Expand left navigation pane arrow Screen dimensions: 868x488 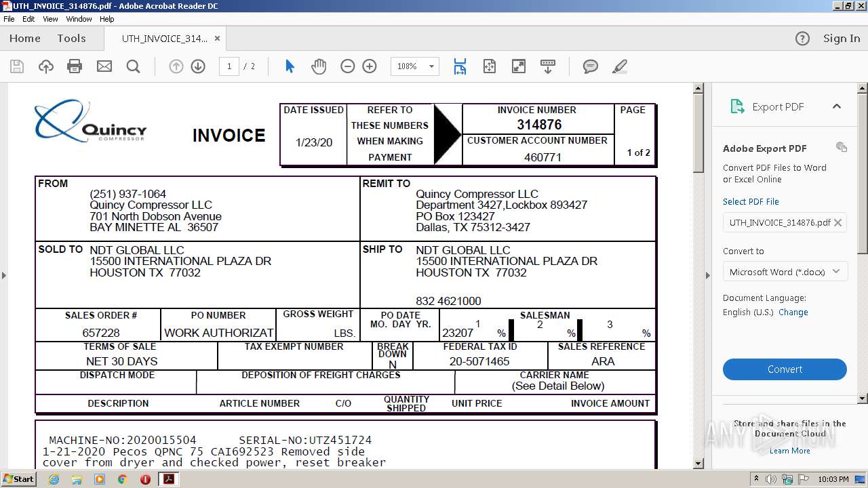3,275
